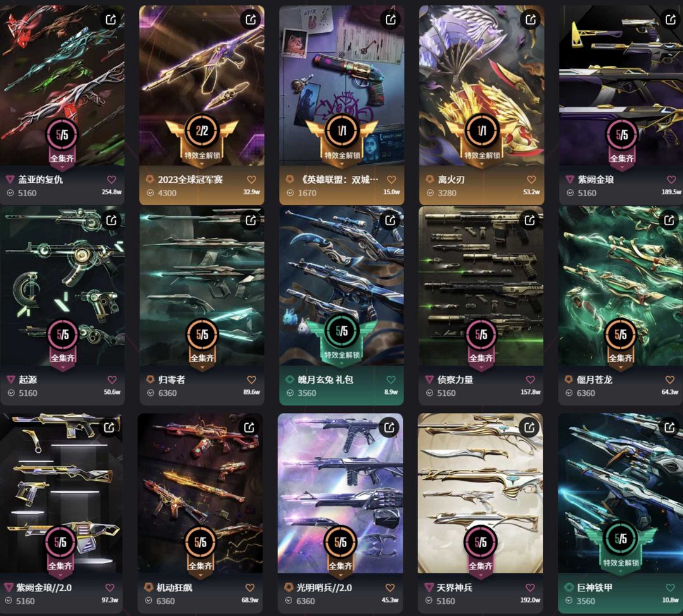Favorite 盖亚的复仇 with the heart icon
This screenshot has width=683, height=616.
tap(111, 180)
